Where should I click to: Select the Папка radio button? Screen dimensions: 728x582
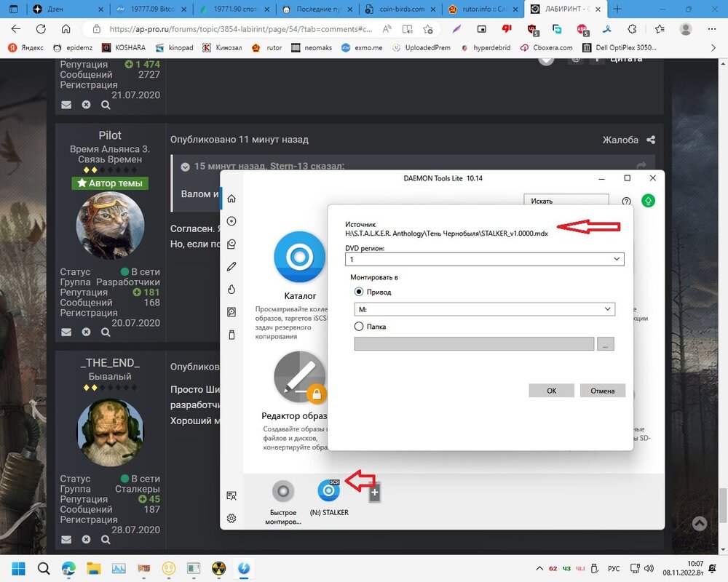[x=358, y=327]
